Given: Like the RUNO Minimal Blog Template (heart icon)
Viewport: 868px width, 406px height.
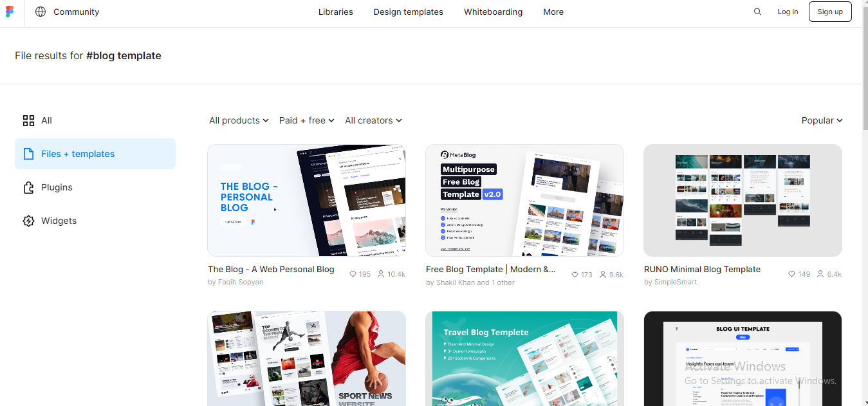Looking at the screenshot, I should point(792,274).
